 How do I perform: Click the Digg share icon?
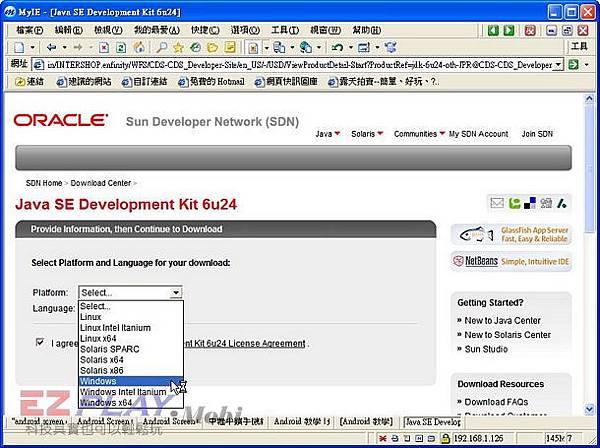(x=546, y=203)
